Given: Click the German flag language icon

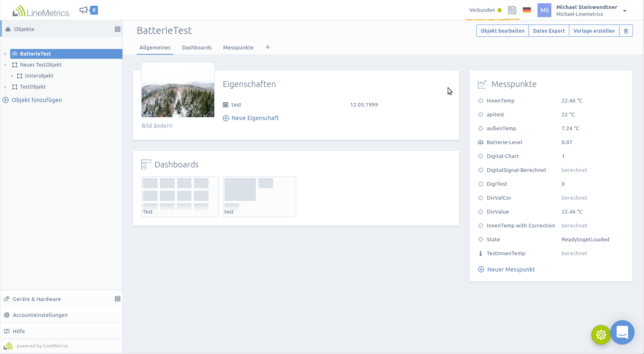Looking at the screenshot, I should point(526,10).
